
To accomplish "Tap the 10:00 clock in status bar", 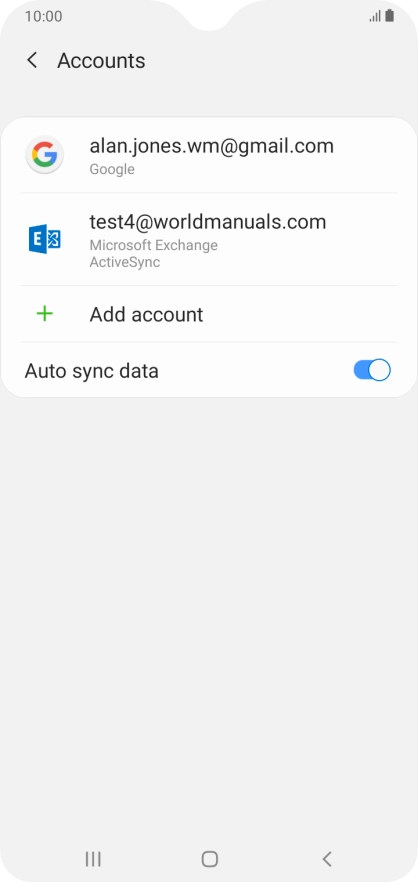I will [43, 16].
